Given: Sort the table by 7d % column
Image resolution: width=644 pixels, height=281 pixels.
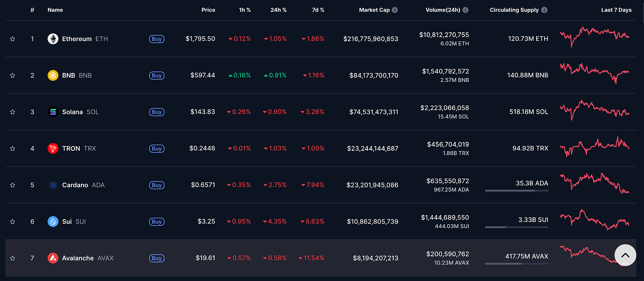Looking at the screenshot, I should coord(318,10).
